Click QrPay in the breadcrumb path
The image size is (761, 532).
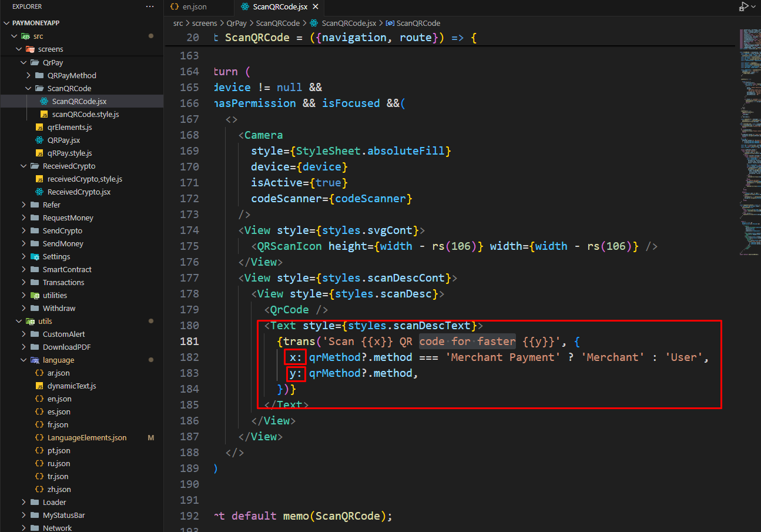click(x=236, y=24)
